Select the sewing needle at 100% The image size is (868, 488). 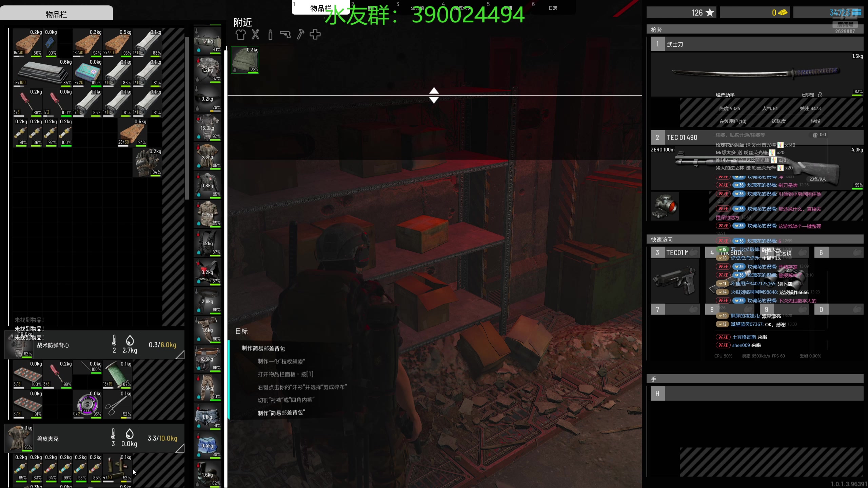(x=87, y=367)
